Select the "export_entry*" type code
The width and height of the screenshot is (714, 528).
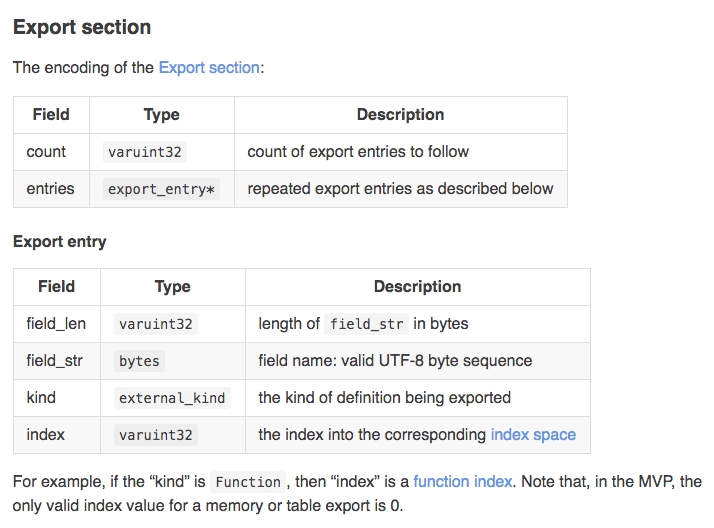click(x=161, y=189)
